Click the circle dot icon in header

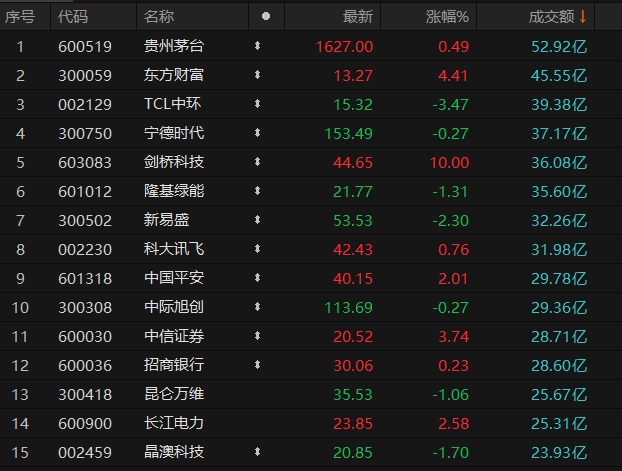265,17
